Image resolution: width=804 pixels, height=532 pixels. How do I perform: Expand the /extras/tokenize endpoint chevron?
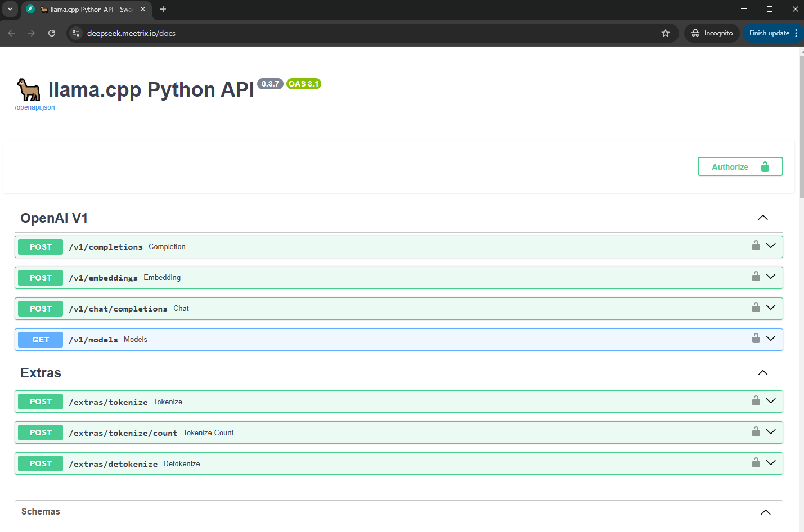tap(771, 401)
